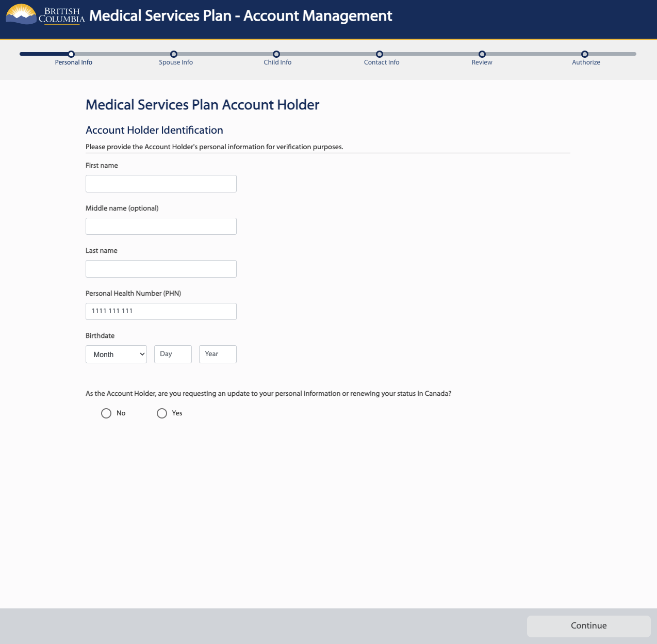Click the Review step circle
The image size is (657, 644).
[x=482, y=54]
